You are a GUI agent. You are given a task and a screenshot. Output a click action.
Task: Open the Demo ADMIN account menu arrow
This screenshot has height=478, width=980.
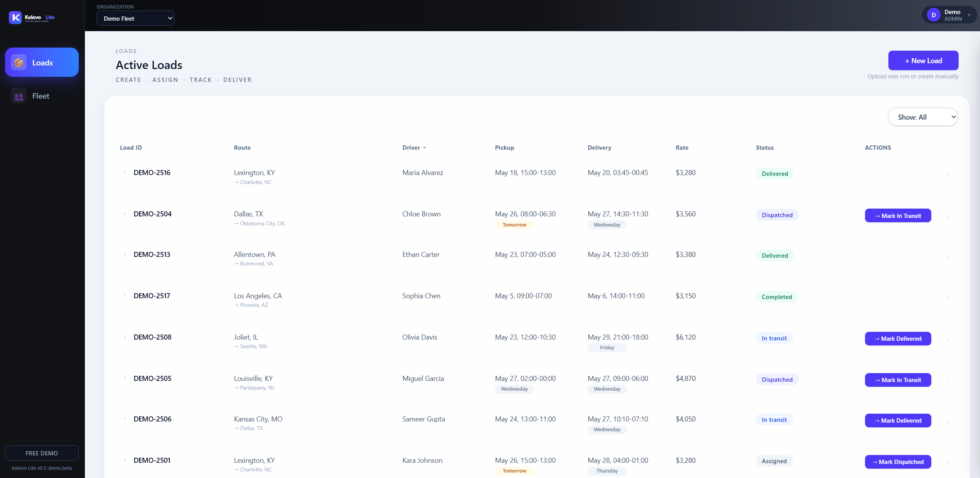[969, 15]
